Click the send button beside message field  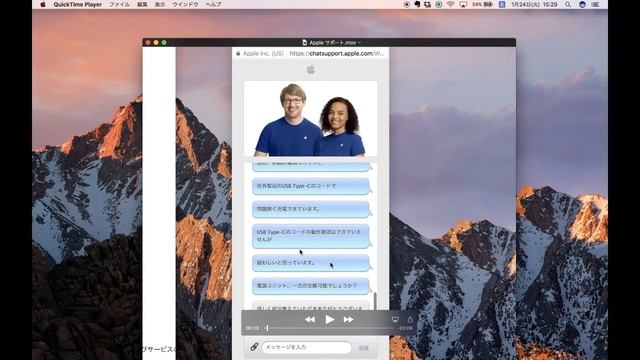tap(363, 348)
